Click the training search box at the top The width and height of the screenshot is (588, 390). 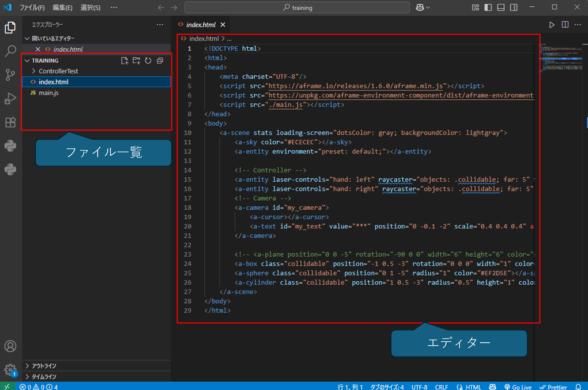(x=297, y=7)
